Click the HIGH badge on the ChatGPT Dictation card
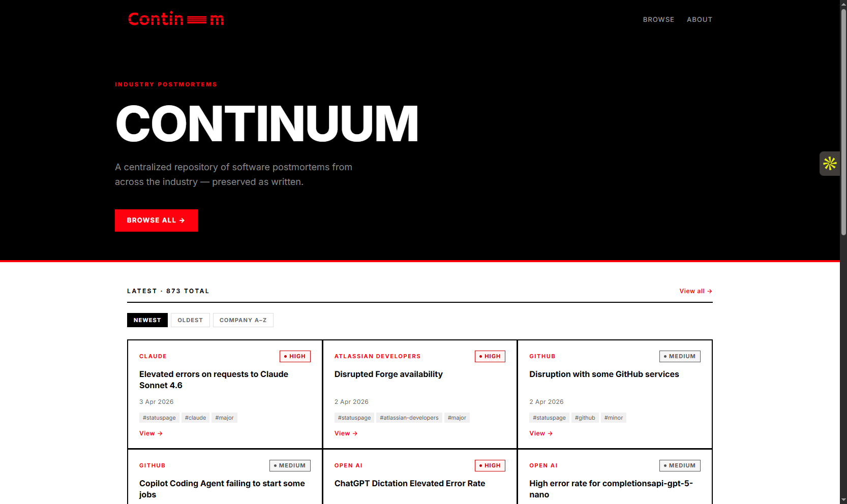This screenshot has height=504, width=847. pos(490,465)
